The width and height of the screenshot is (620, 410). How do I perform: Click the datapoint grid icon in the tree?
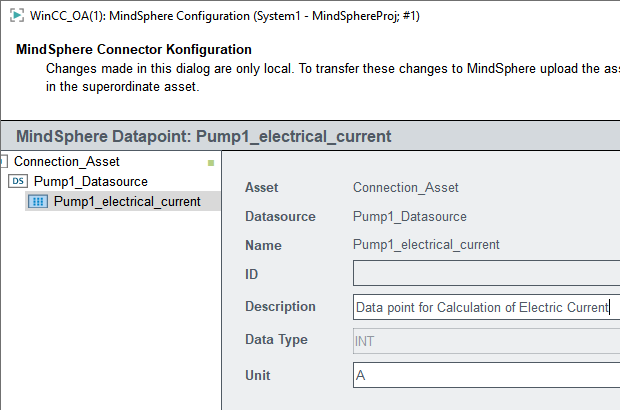(x=39, y=201)
